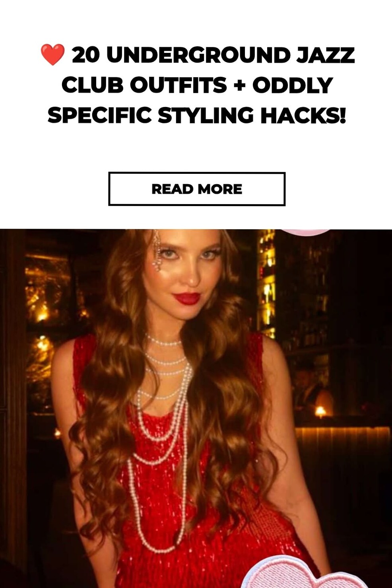Click the word ODDLY in the headline
This screenshot has height=588, width=392.
(293, 85)
